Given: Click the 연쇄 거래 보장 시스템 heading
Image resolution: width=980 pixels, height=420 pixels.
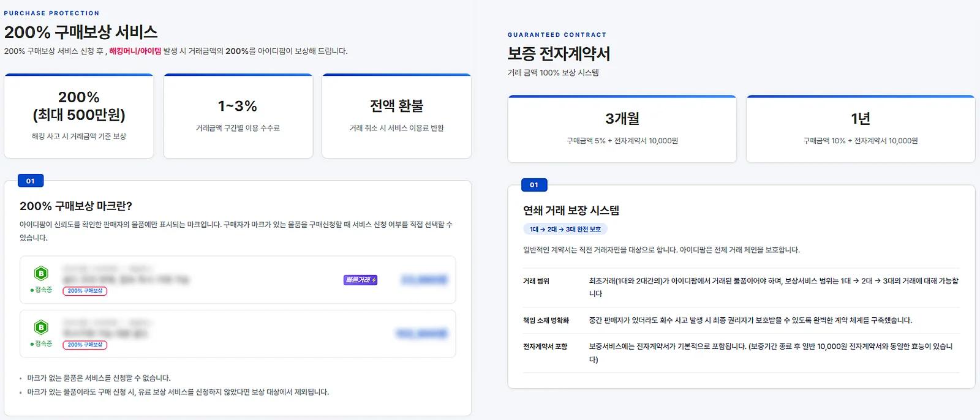Looking at the screenshot, I should 571,210.
